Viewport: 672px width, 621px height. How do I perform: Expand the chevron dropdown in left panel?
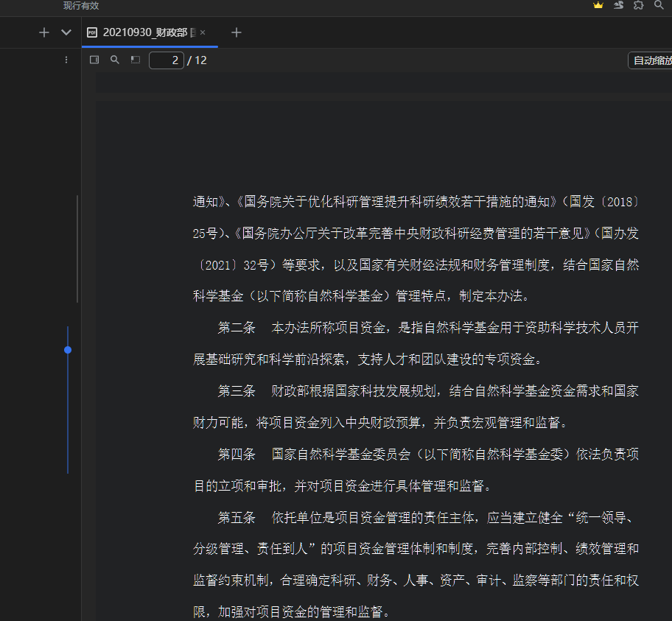66,32
